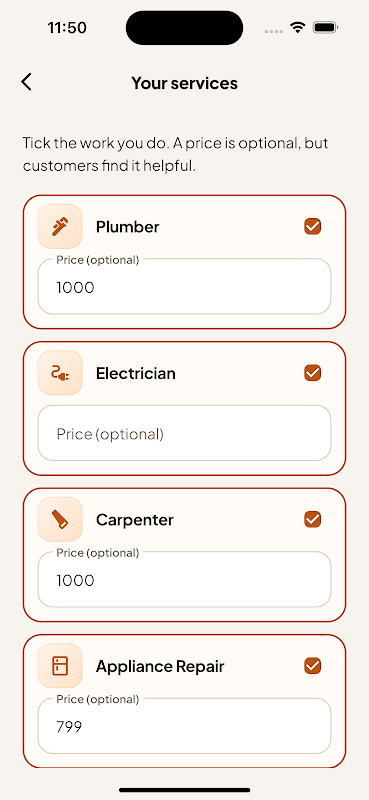The image size is (369, 800).
Task: Uncheck the Plumber checkbox
Action: (312, 226)
